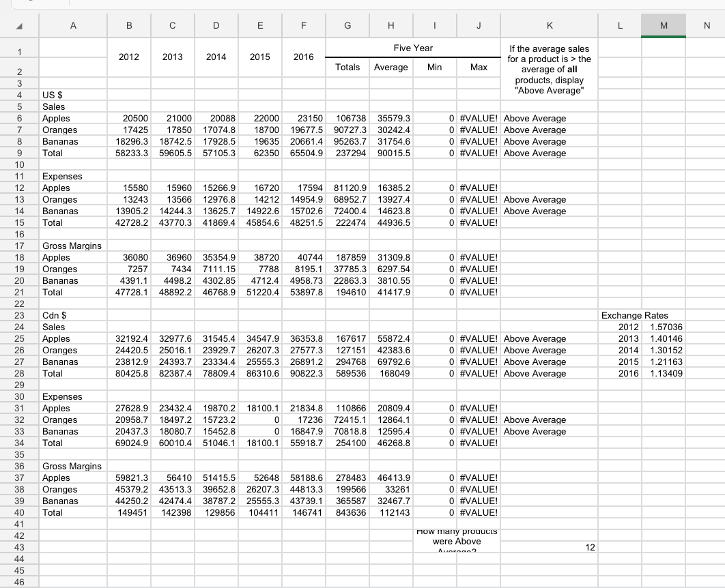725x588 pixels.
Task: Click the US $ label cell
Action: [x=73, y=95]
